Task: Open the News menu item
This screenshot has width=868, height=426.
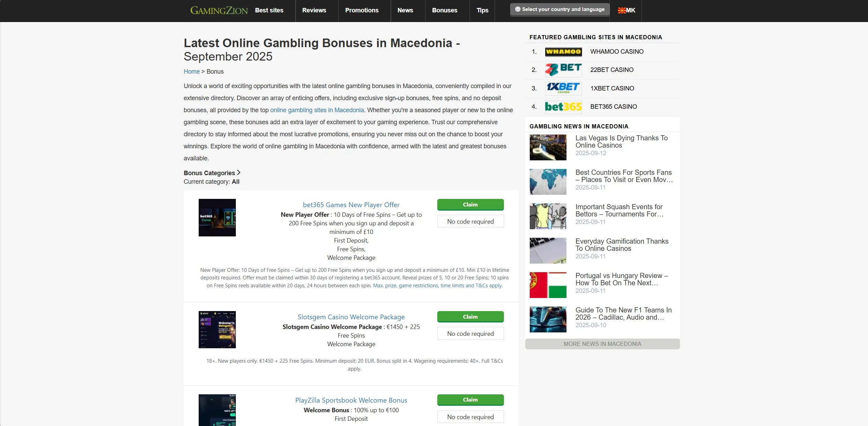Action: click(405, 10)
